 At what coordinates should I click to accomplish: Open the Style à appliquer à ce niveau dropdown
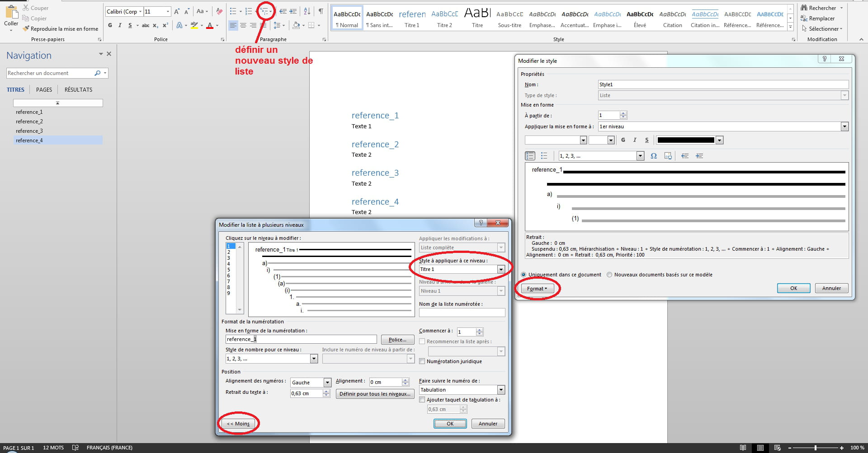500,269
